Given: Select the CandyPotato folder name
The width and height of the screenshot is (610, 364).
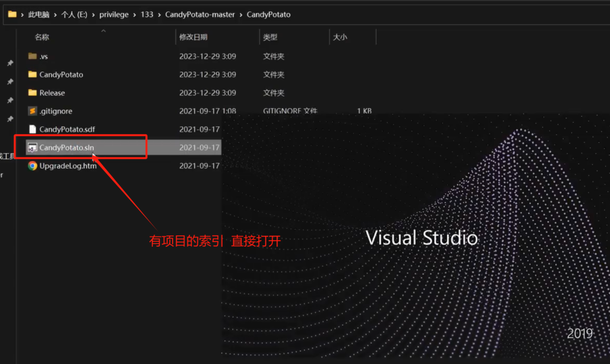Looking at the screenshot, I should [61, 74].
